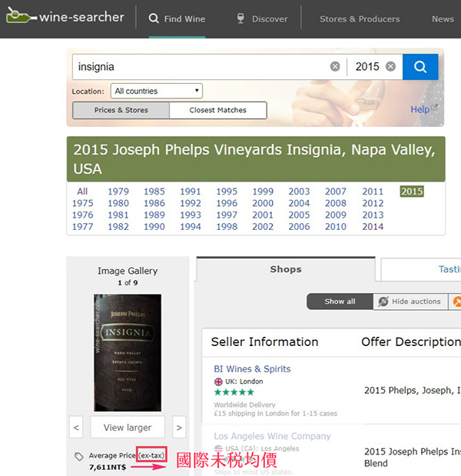Clear the 2015 vintage field
This screenshot has width=461, height=476.
pos(390,66)
